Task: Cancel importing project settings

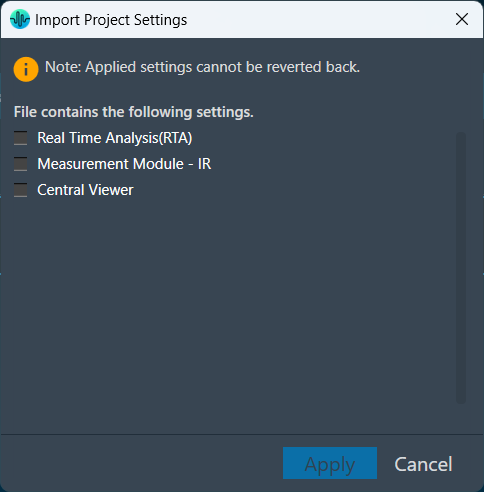Action: 423,464
